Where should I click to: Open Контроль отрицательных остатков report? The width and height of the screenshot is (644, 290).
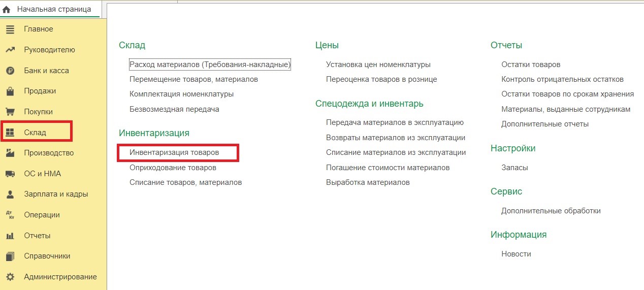coord(562,79)
